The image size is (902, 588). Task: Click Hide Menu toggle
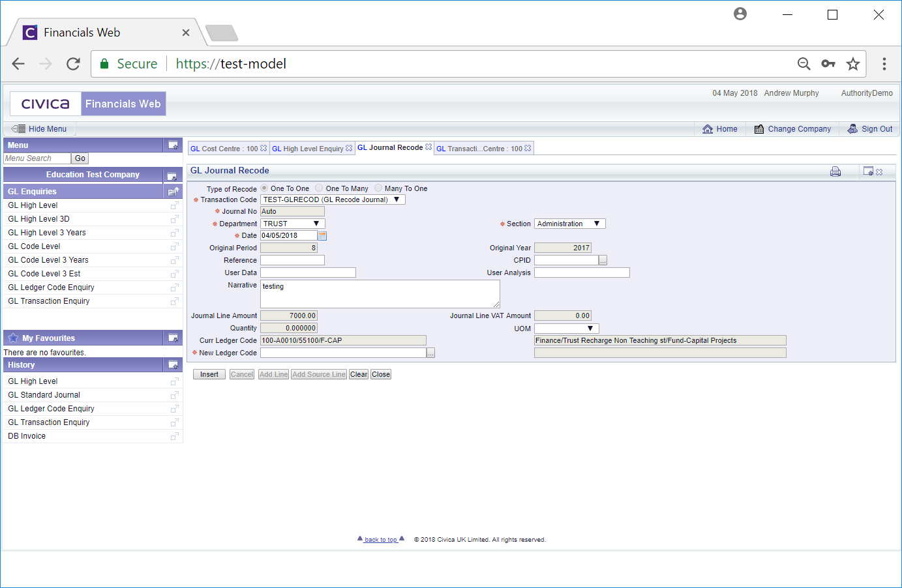tap(39, 129)
